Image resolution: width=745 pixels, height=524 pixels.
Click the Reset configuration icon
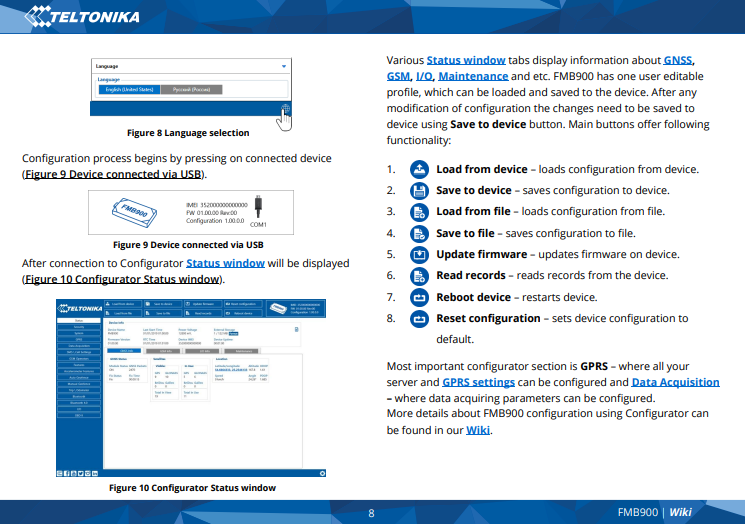click(x=420, y=319)
